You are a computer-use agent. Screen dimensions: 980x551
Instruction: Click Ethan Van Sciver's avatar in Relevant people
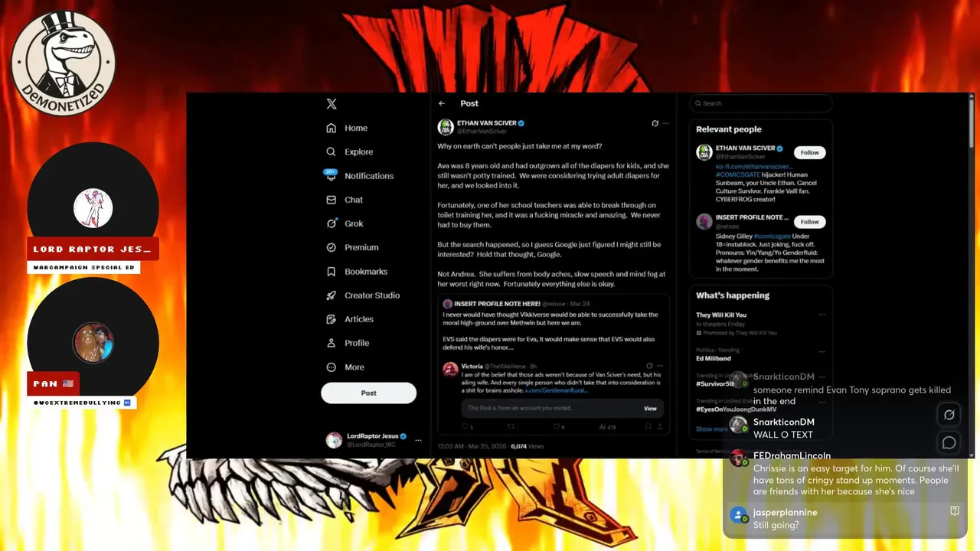704,152
